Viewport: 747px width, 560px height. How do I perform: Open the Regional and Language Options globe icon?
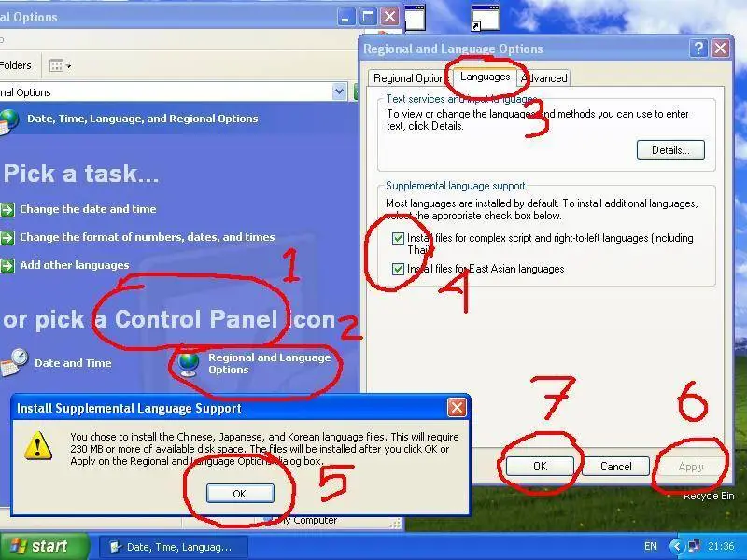pos(189,363)
